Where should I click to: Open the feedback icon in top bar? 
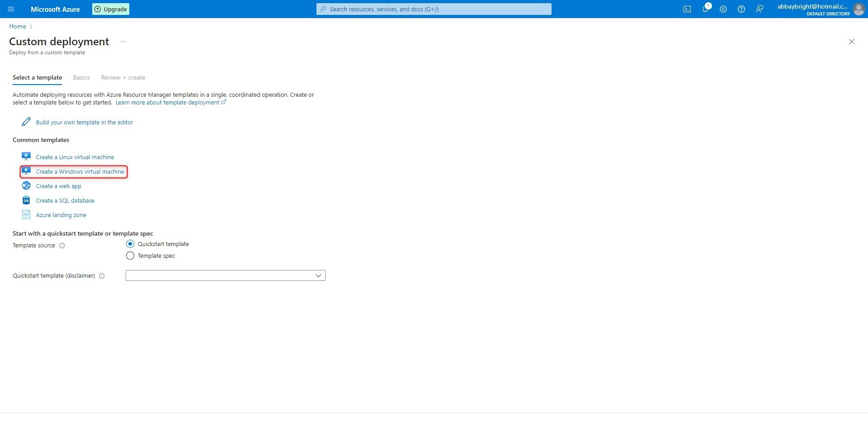[x=759, y=9]
